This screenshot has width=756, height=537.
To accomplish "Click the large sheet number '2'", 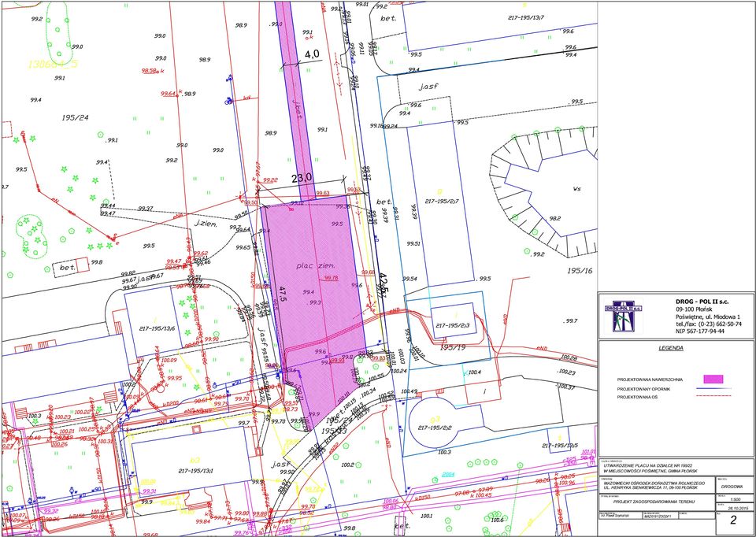I will [x=733, y=520].
